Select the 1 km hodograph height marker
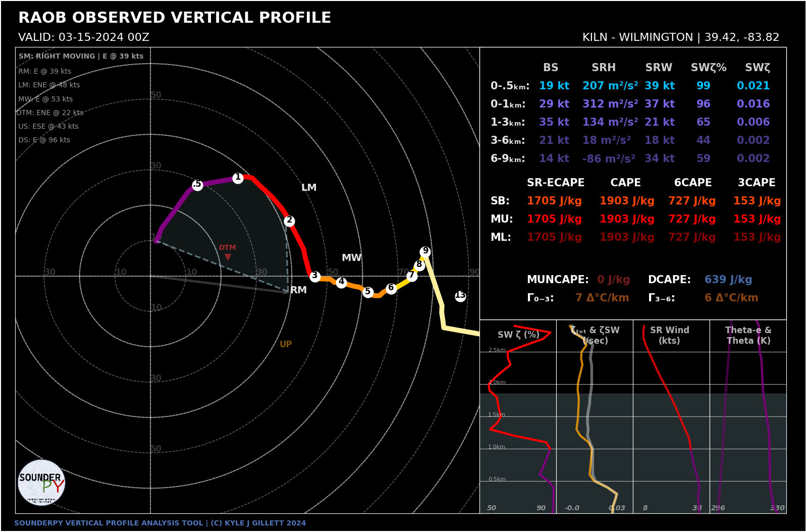 (238, 178)
